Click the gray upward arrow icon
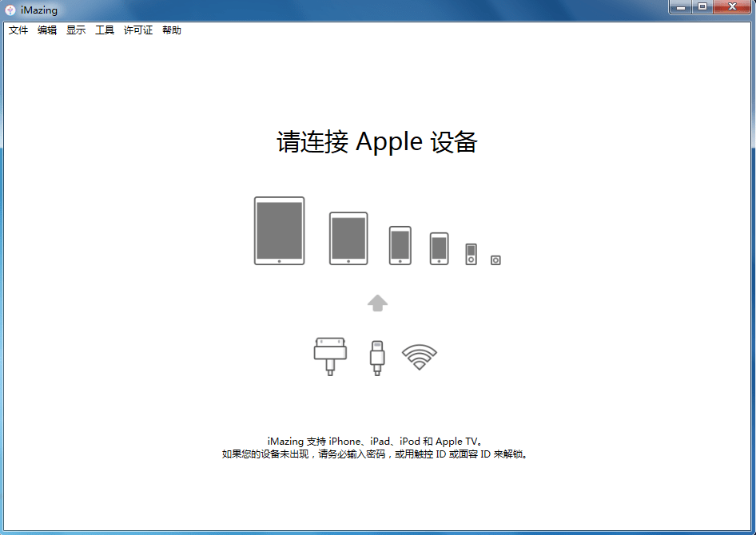Screen dimensions: 756x535 (377, 303)
